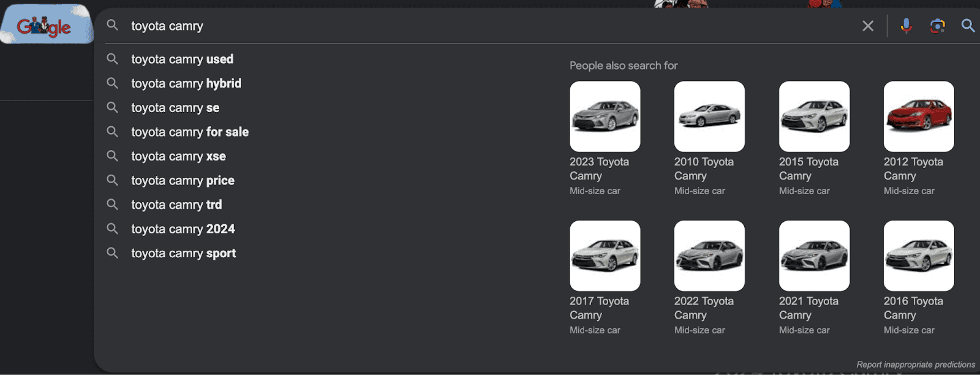The width and height of the screenshot is (980, 375).
Task: Select suggestion toyota camry sport
Action: [x=183, y=253]
